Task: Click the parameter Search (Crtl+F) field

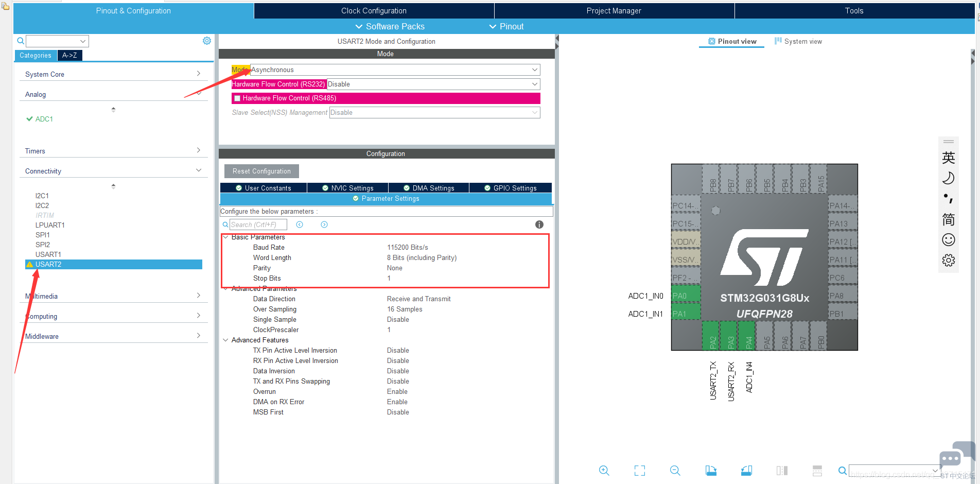Action: tap(258, 224)
